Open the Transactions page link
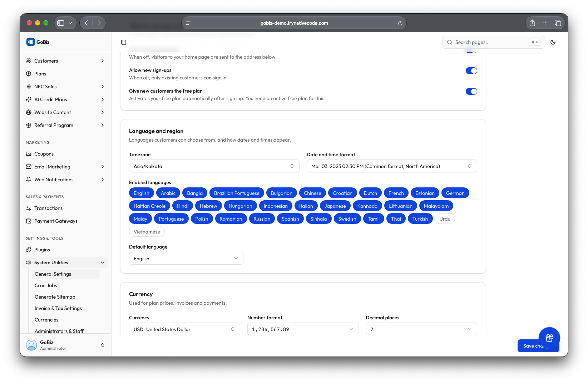Screen dimensions: 588x383 tap(65, 208)
